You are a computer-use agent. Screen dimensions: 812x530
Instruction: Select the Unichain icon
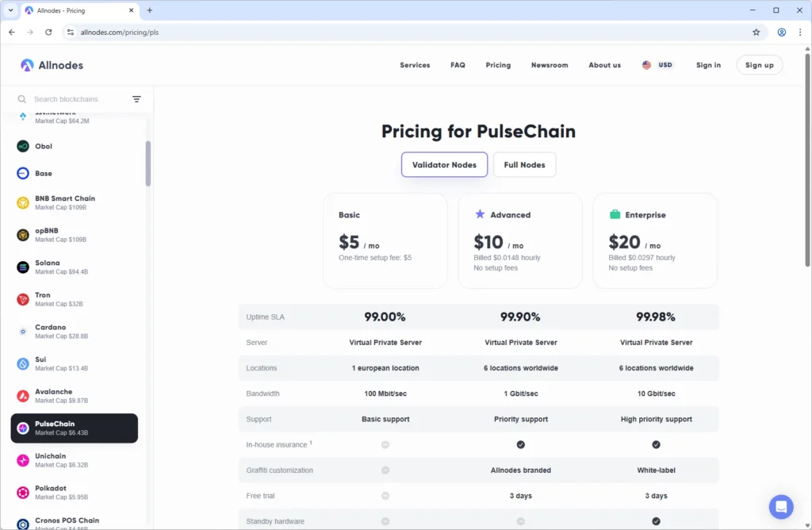(23, 460)
